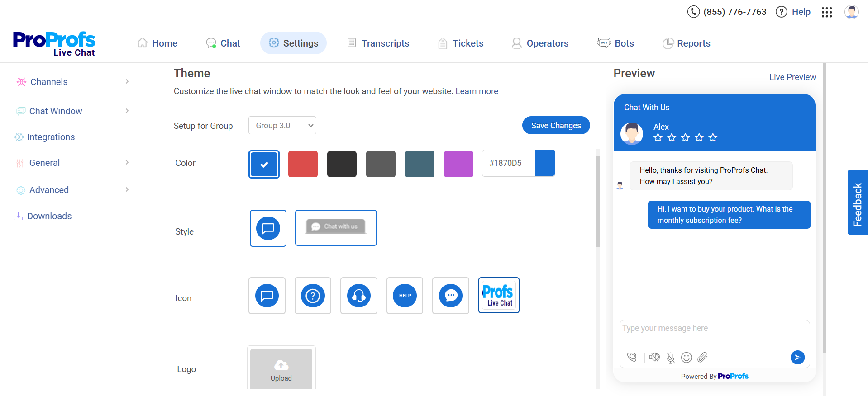The width and height of the screenshot is (868, 410).
Task: Open the Setup for Group dropdown
Action: point(282,125)
